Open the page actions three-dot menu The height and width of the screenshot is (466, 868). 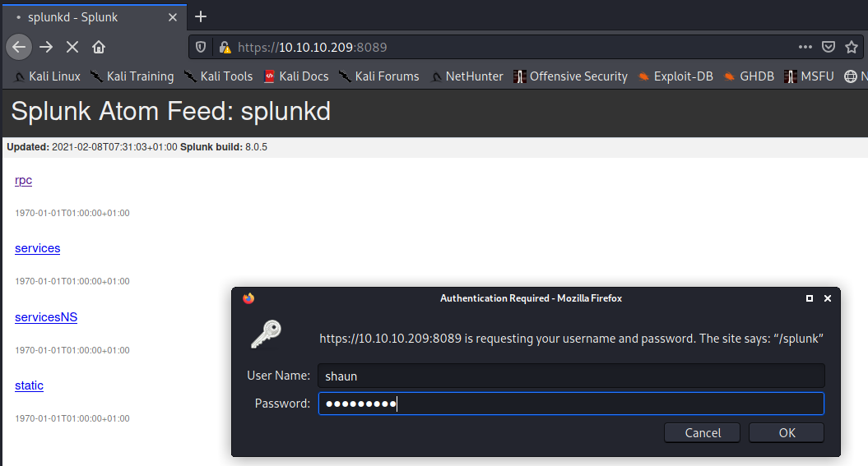[x=805, y=47]
